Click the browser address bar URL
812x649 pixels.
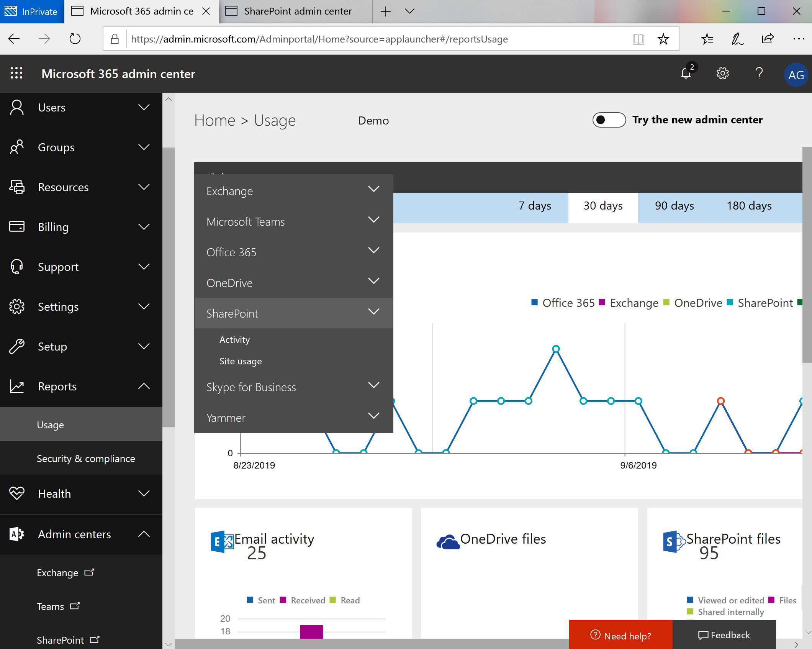point(319,39)
